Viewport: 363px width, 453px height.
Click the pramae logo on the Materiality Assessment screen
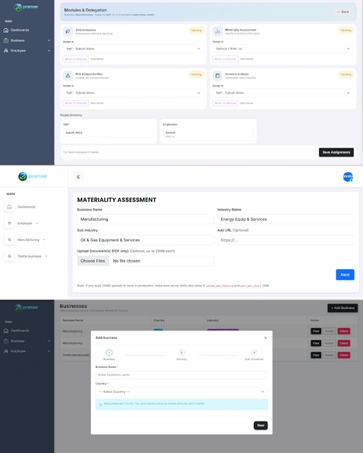[x=33, y=176]
